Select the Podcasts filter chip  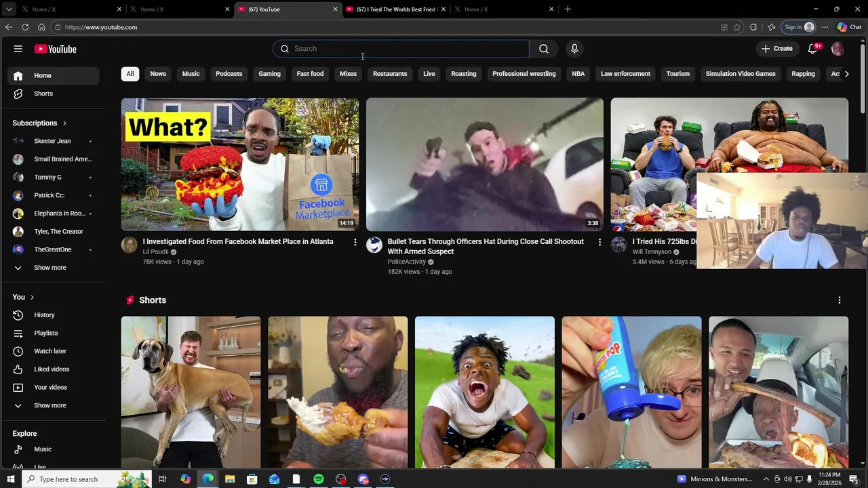coord(229,74)
